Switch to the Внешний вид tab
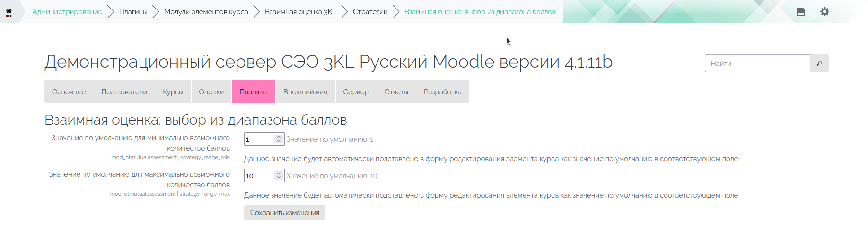868x227 pixels. pyautogui.click(x=306, y=91)
